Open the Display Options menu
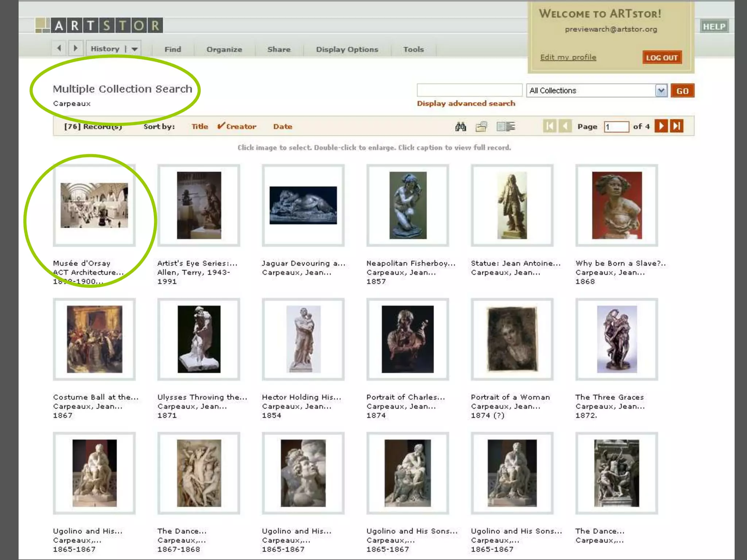 click(347, 49)
